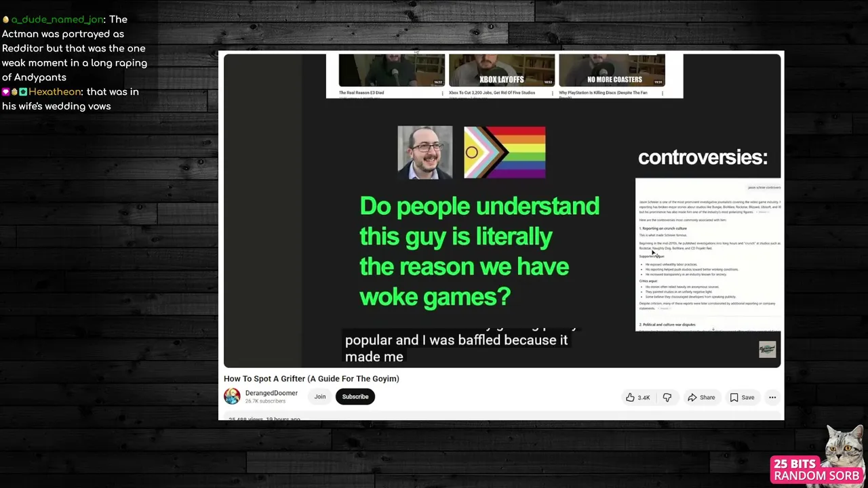This screenshot has height=488, width=868.
Task: Click 'Why PlayStation Is Killing Discs' title
Action: coord(603,94)
